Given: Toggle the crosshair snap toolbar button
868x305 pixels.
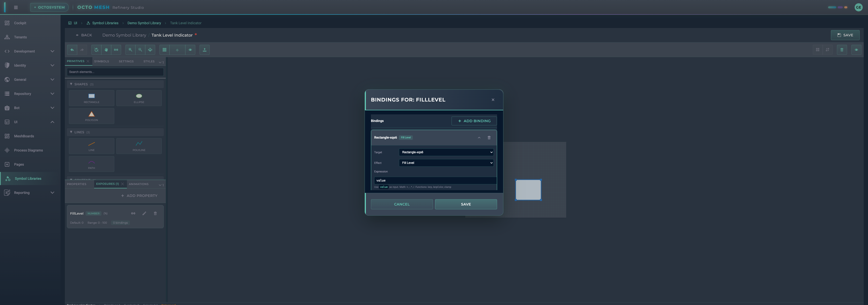Looking at the screenshot, I should pyautogui.click(x=177, y=50).
